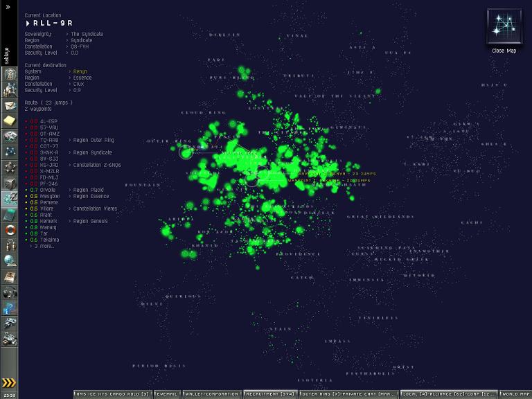This screenshot has width=532, height=399.
Task: Click the gray cube assets icon
Action: (x=10, y=183)
